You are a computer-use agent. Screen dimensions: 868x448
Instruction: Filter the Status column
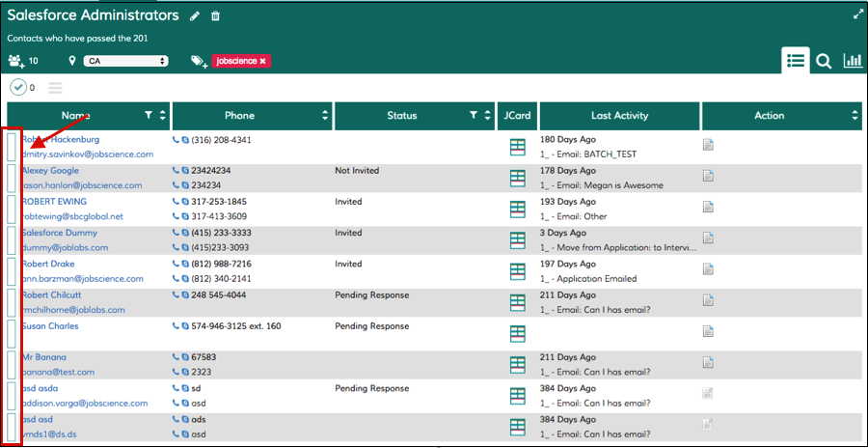coord(474,115)
